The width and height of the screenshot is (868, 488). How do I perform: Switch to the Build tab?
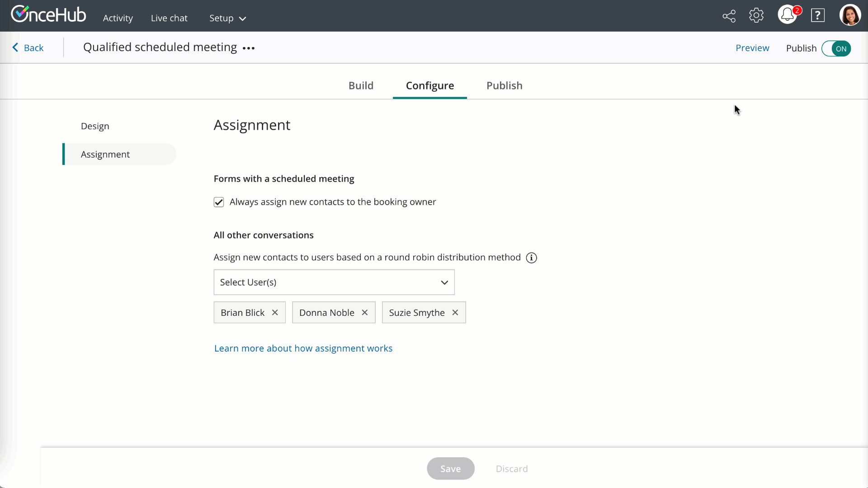pos(361,86)
